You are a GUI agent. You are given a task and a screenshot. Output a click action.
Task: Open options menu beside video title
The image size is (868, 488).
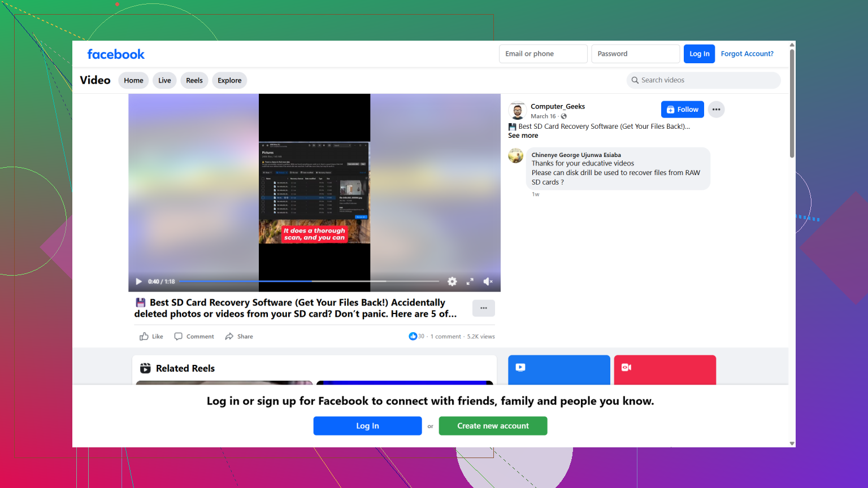[484, 308]
